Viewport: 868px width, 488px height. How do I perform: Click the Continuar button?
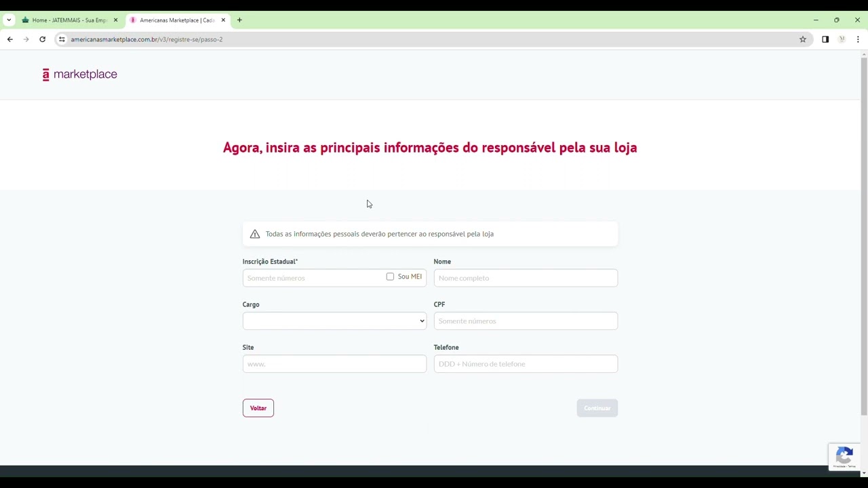(x=597, y=408)
